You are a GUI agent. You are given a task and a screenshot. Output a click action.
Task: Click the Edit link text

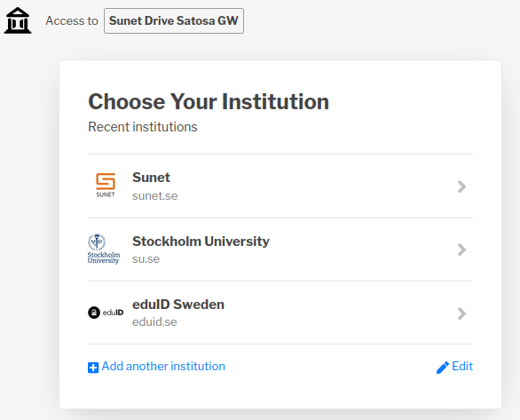462,366
